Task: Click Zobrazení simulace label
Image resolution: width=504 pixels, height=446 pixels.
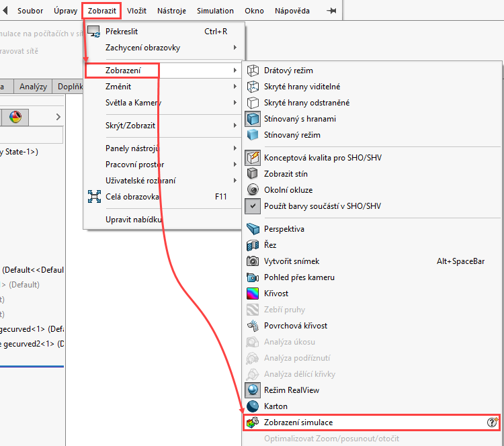Action: click(298, 422)
